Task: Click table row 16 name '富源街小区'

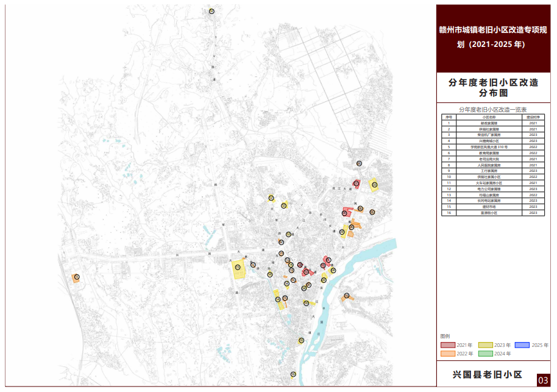Action: point(489,213)
